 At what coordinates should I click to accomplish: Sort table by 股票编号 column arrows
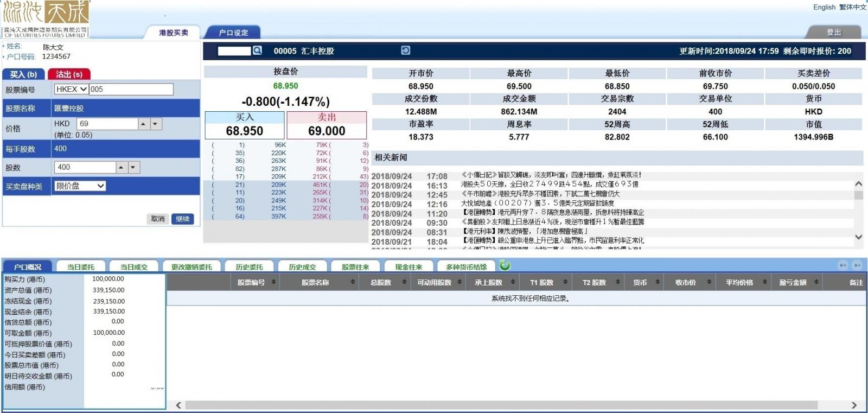273,282
